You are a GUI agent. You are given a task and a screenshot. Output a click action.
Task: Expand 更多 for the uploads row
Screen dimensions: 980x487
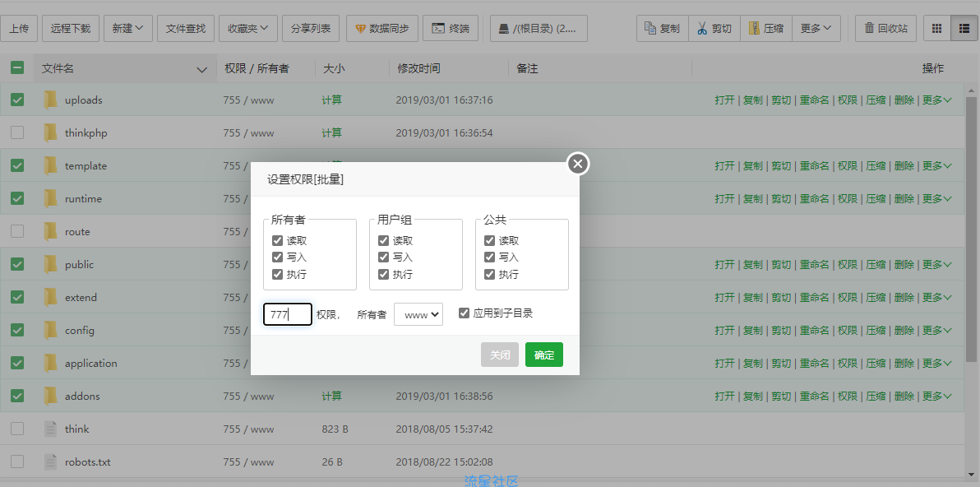click(937, 100)
